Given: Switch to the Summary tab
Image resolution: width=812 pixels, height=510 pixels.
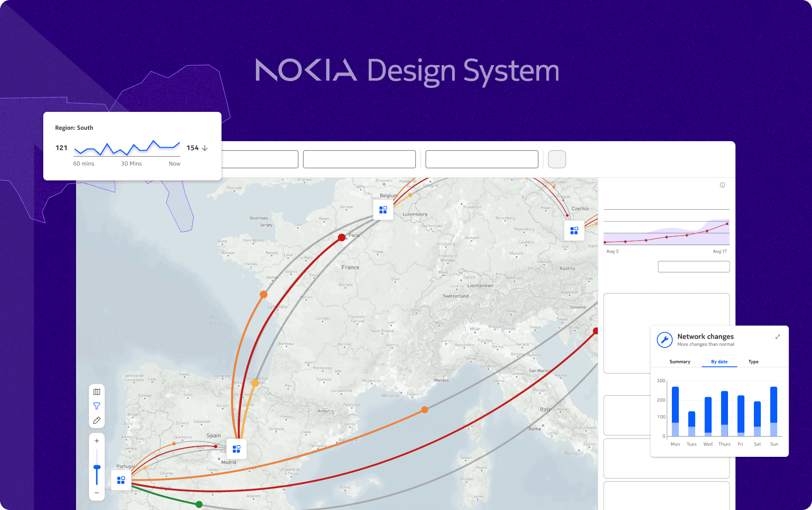Looking at the screenshot, I should point(680,362).
